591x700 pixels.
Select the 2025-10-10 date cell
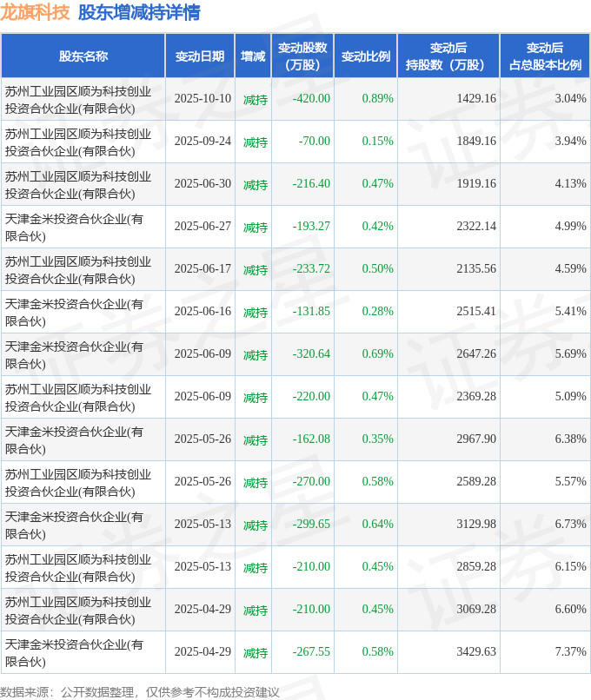point(203,98)
